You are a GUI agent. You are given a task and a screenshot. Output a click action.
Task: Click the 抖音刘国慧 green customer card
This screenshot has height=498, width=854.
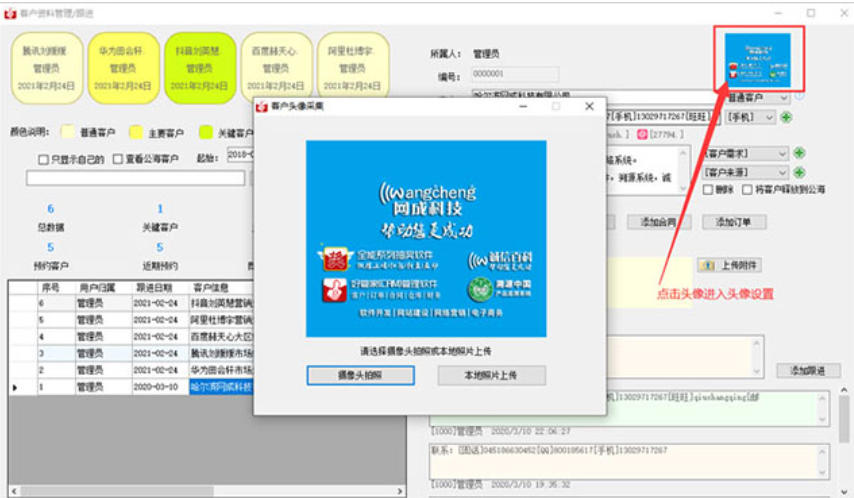point(199,68)
